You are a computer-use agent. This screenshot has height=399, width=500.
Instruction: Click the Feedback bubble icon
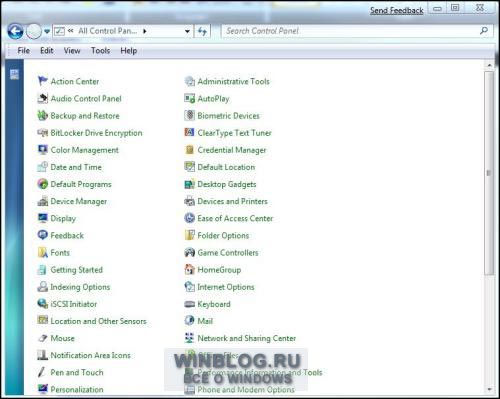(43, 235)
